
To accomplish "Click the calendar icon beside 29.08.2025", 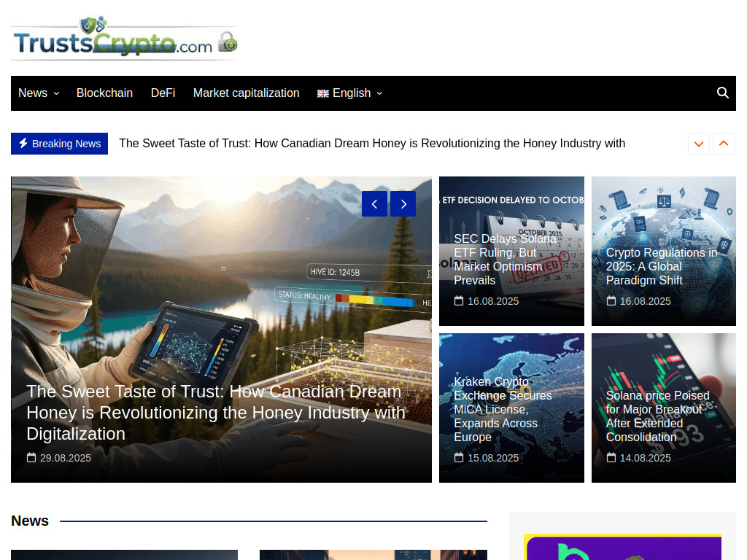I will point(32,457).
